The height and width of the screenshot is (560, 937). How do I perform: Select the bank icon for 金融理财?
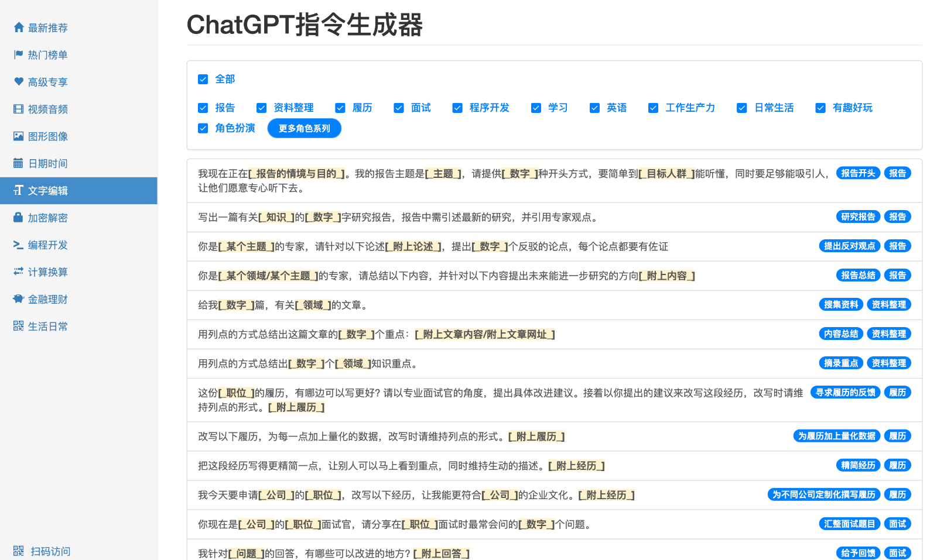(18, 299)
